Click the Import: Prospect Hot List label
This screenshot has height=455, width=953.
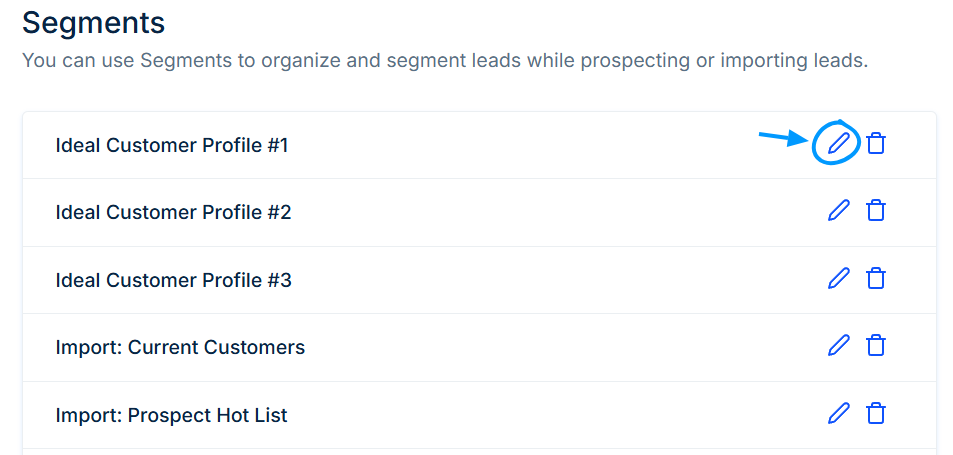click(x=171, y=416)
